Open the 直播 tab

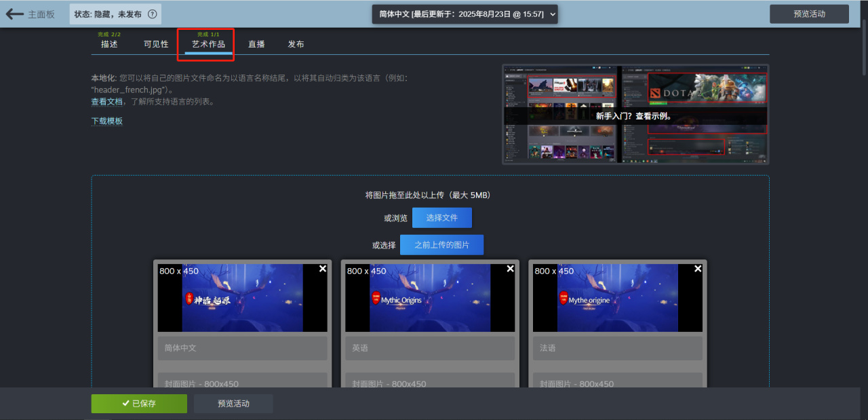[256, 44]
